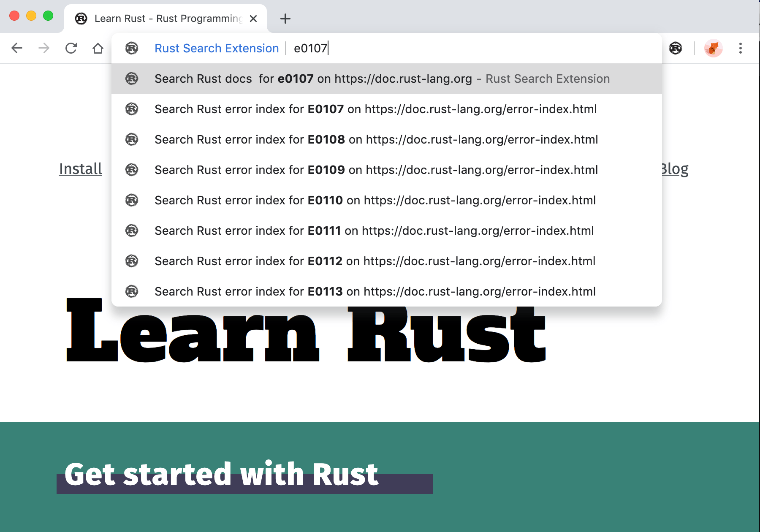The image size is (760, 532).
Task: Click into the omnibox text e0107
Action: [310, 48]
